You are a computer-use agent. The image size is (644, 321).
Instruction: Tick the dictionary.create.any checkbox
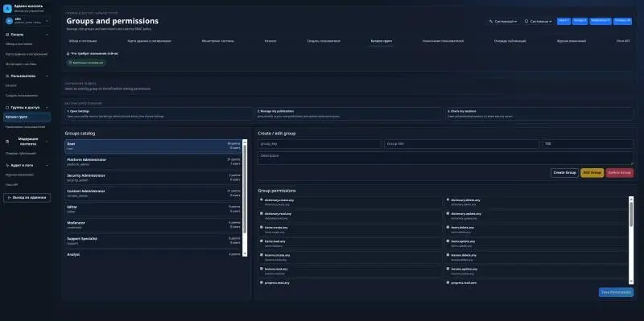click(261, 200)
